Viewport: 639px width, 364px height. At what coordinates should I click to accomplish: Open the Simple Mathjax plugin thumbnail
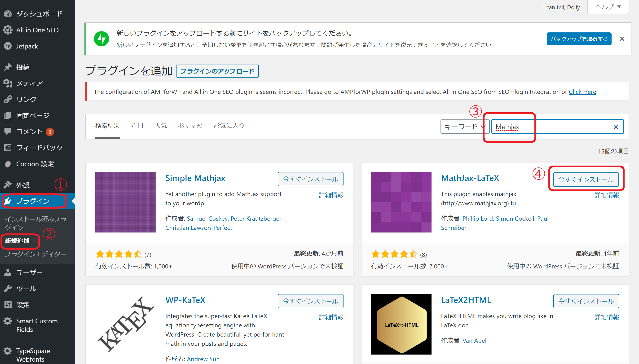125,202
